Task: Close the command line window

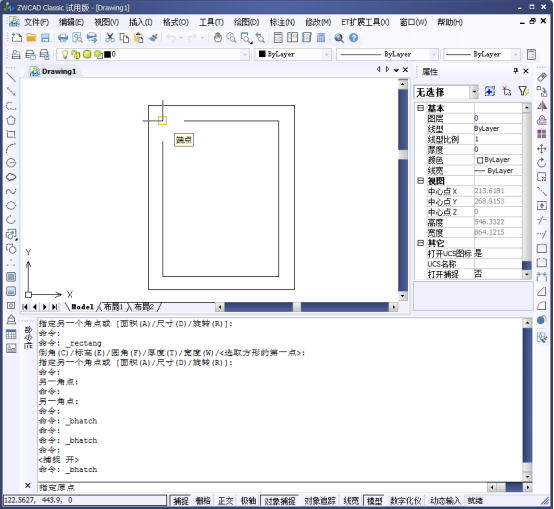Action: [28, 485]
